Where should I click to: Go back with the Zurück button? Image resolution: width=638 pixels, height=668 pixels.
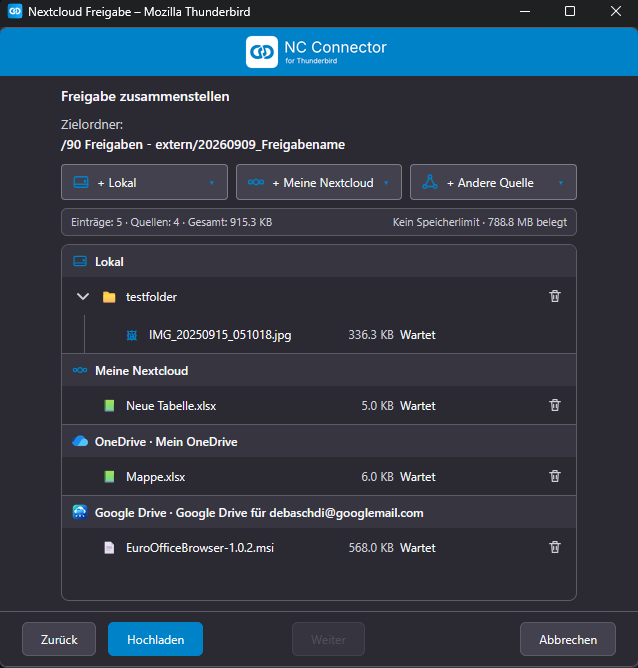(x=59, y=639)
